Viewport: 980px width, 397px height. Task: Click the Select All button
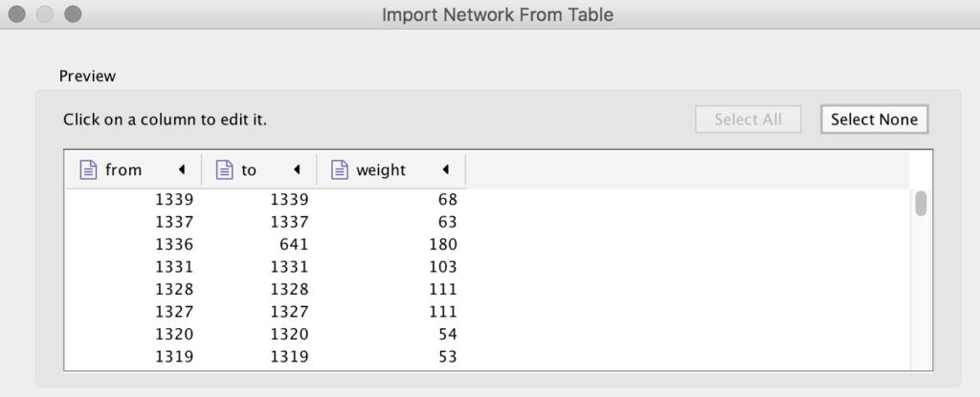click(748, 120)
